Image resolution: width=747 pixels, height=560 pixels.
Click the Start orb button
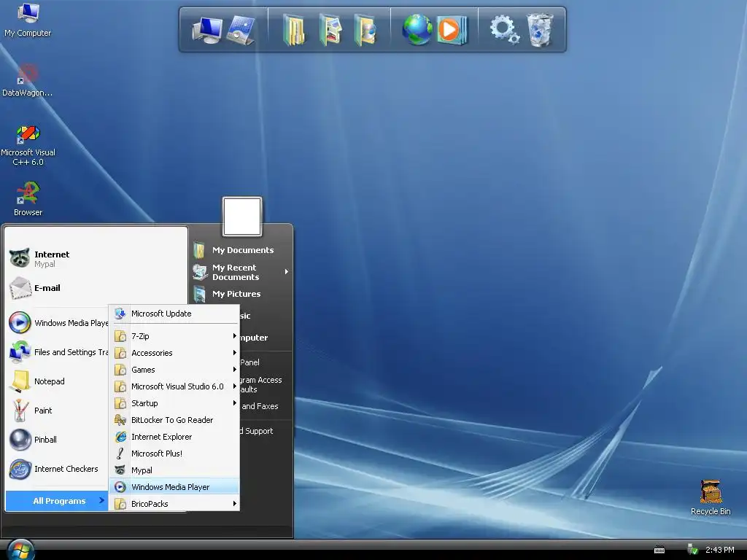(20, 551)
